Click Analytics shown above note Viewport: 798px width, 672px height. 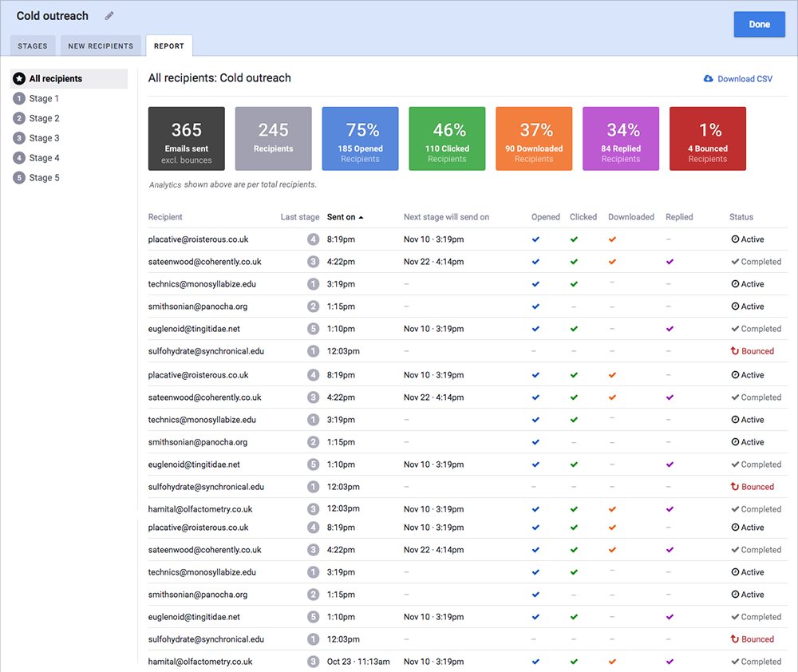pyautogui.click(x=232, y=184)
